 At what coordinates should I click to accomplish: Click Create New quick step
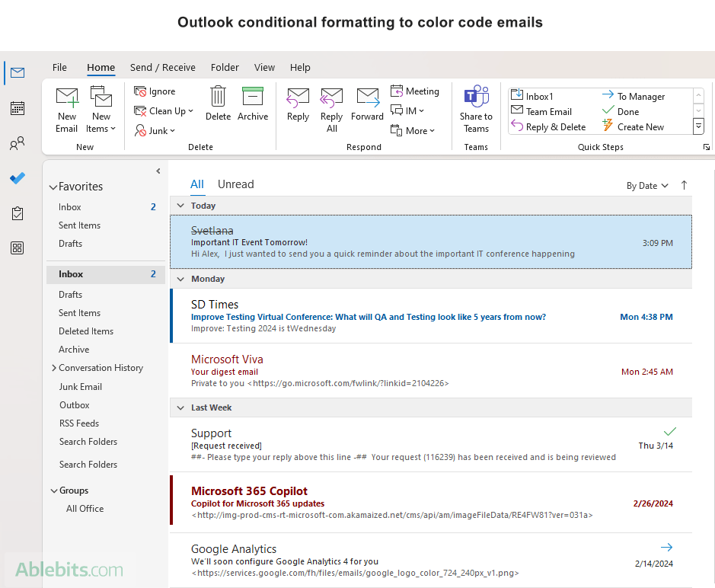pyautogui.click(x=633, y=126)
